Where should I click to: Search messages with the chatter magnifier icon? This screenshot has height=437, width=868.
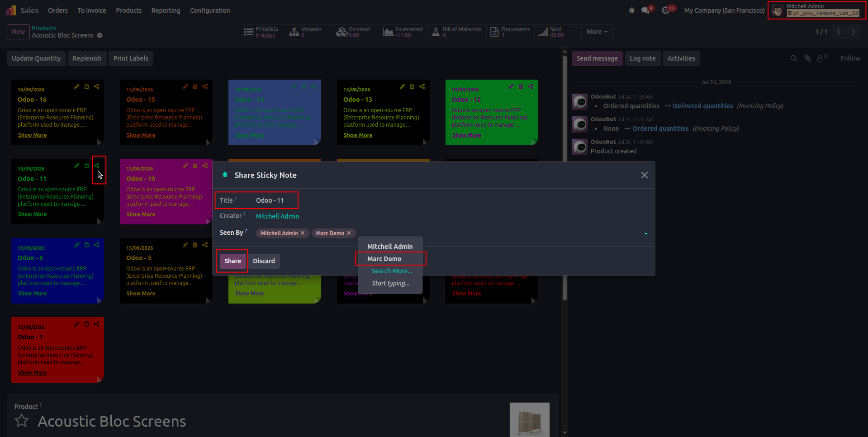[x=793, y=58]
